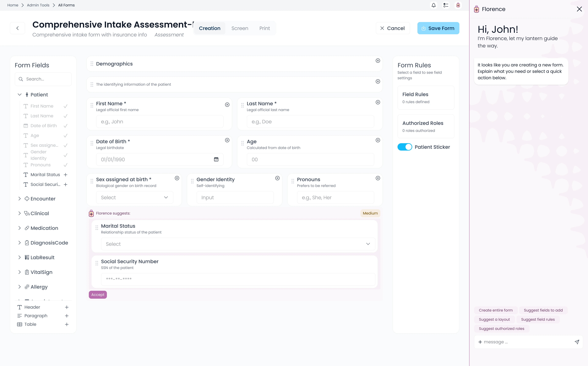Expand the Clinical field group
The image size is (588, 366).
[20, 213]
